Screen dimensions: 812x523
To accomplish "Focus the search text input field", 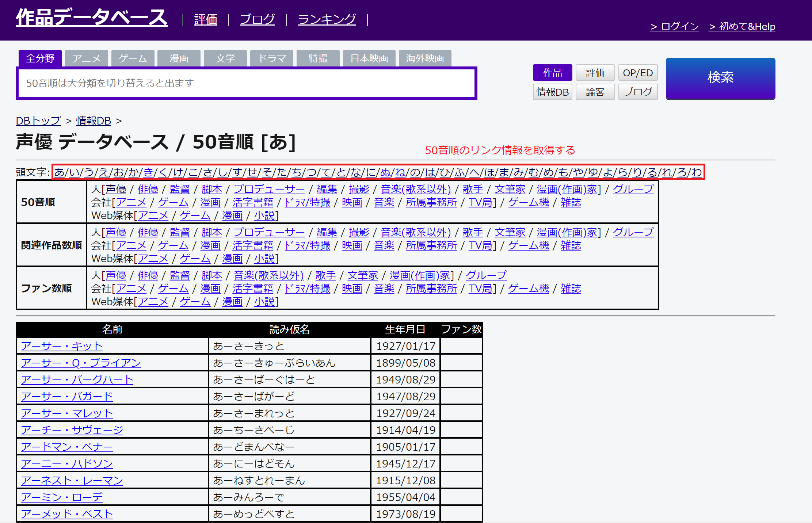I will 247,83.
